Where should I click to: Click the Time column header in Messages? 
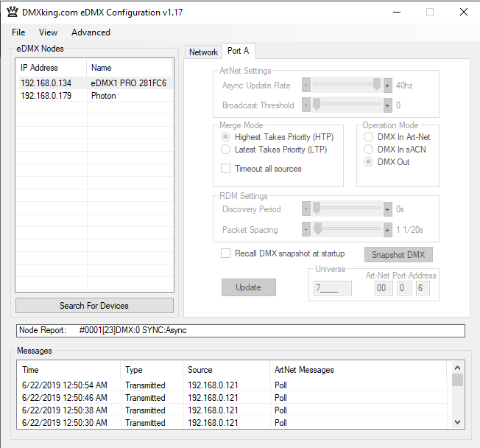68,370
